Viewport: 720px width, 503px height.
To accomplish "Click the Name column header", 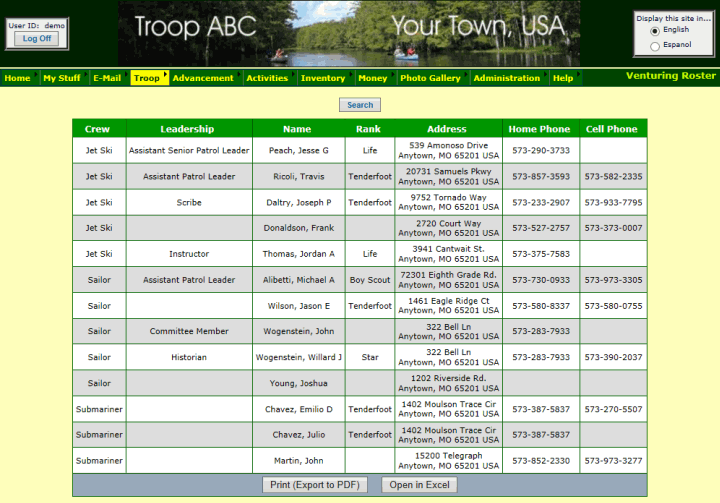I will pyautogui.click(x=297, y=129).
